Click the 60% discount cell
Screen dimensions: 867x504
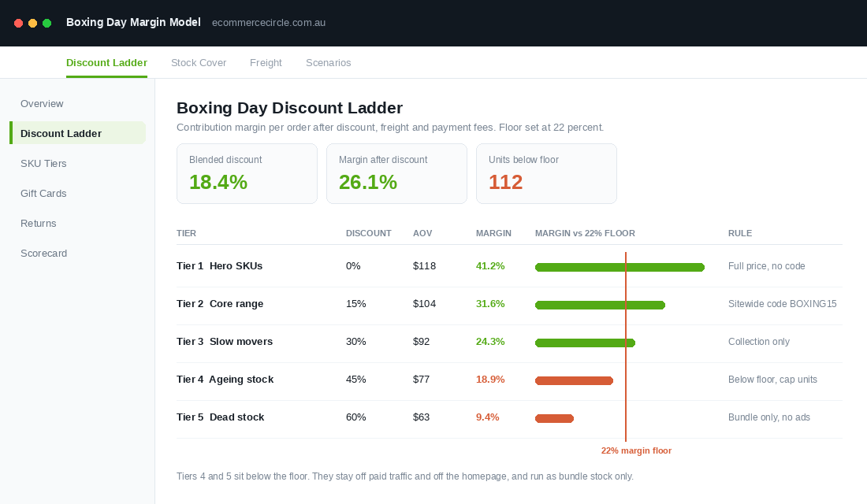(x=356, y=417)
